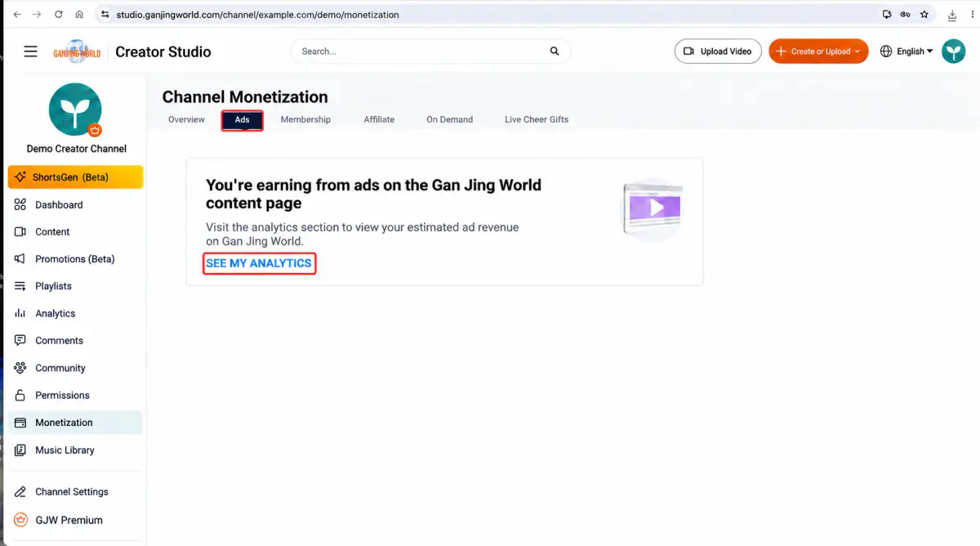Click the Demo Creator Channel name
The width and height of the screenshot is (980, 546).
pos(77,149)
